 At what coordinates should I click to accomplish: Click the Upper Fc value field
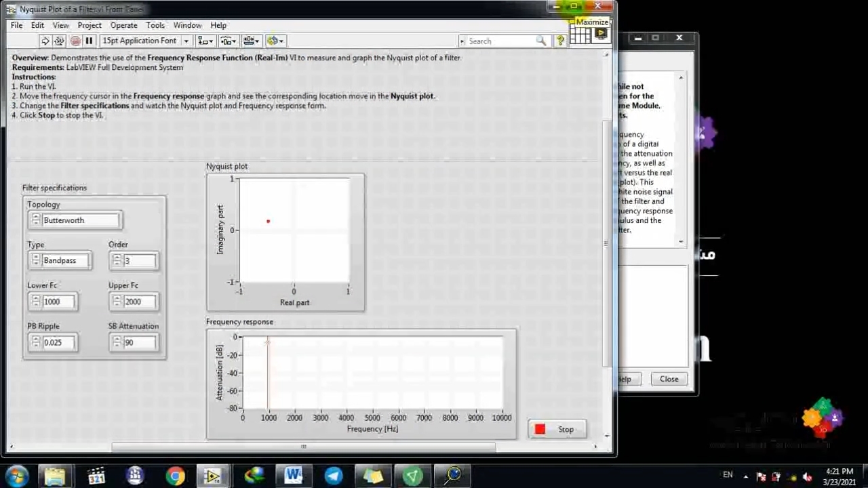coord(140,302)
